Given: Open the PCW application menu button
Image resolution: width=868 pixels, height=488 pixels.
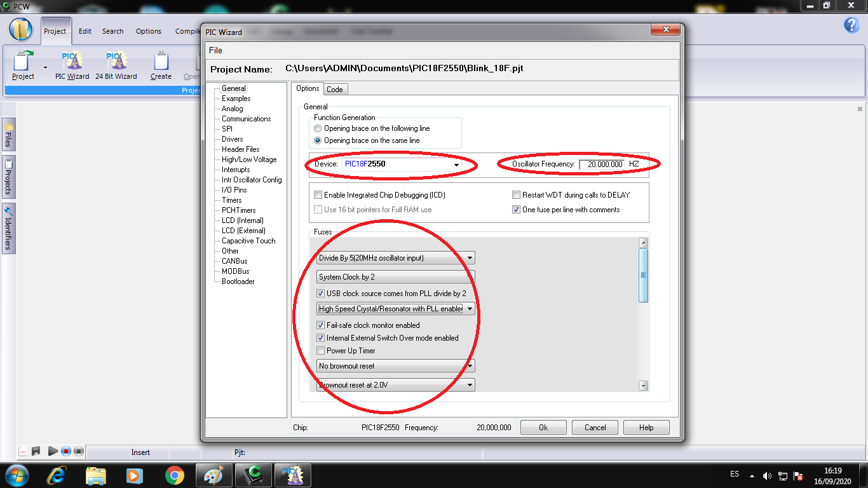Looking at the screenshot, I should click(x=20, y=29).
